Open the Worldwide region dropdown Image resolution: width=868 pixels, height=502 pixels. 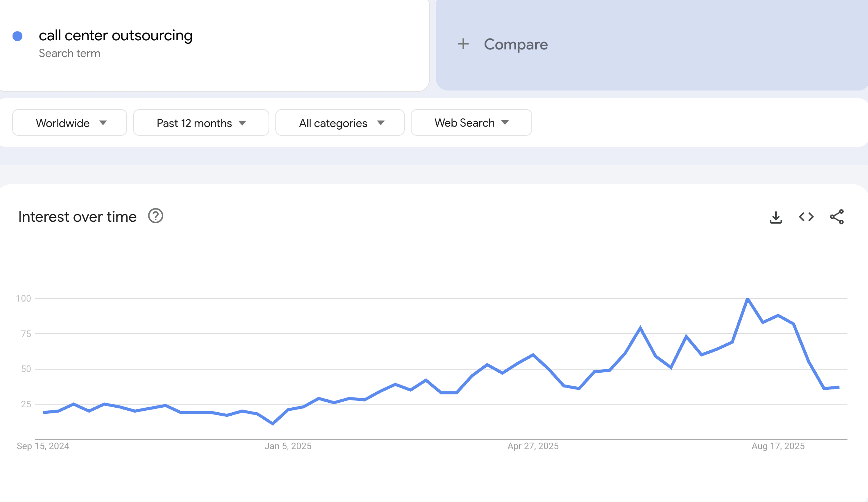(70, 122)
